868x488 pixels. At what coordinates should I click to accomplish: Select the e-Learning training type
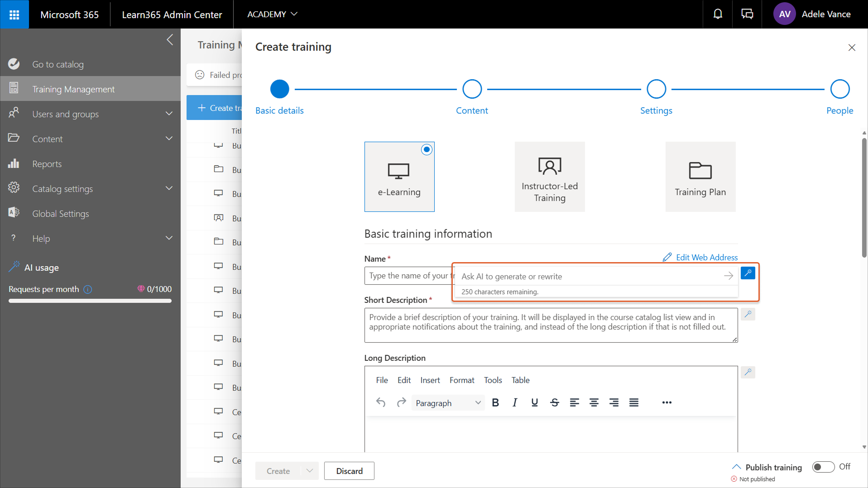point(399,177)
